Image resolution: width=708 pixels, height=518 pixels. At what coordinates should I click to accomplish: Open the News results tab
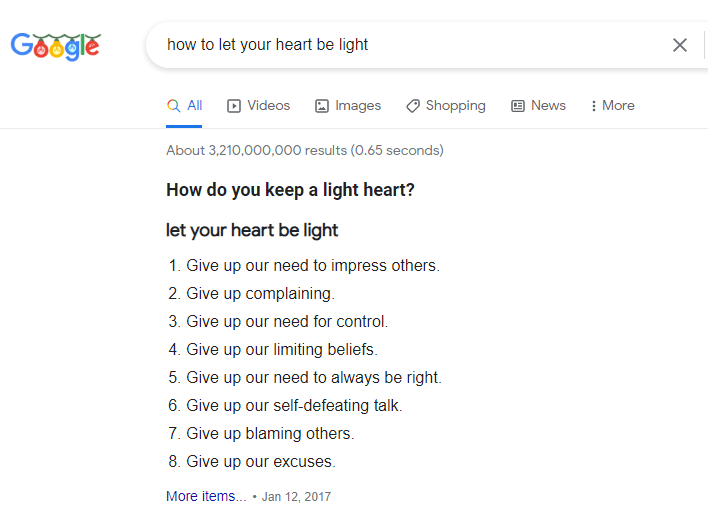point(548,106)
